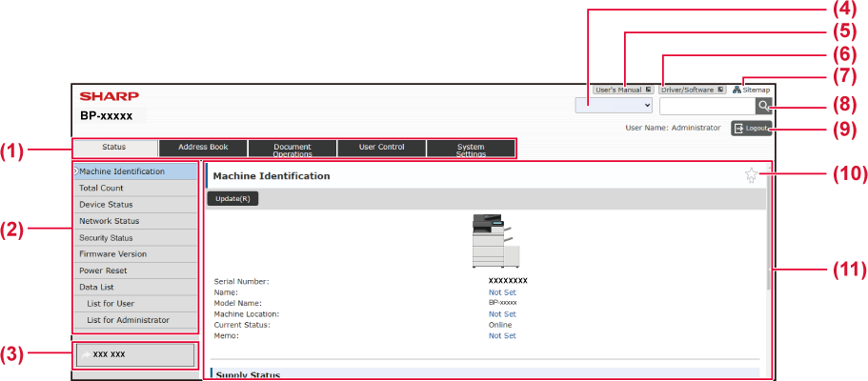
Task: Click the Not Set link for Name
Action: (502, 291)
